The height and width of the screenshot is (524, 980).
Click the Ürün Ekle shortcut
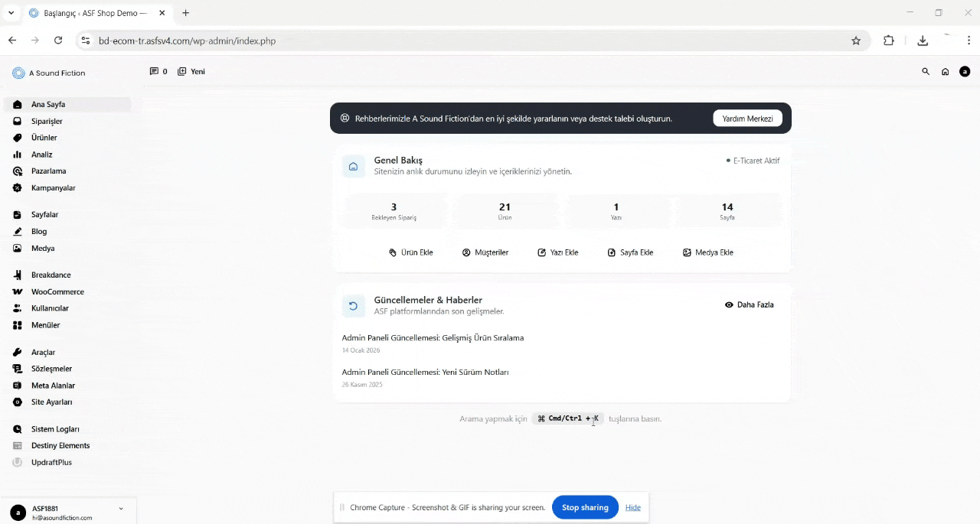(411, 252)
